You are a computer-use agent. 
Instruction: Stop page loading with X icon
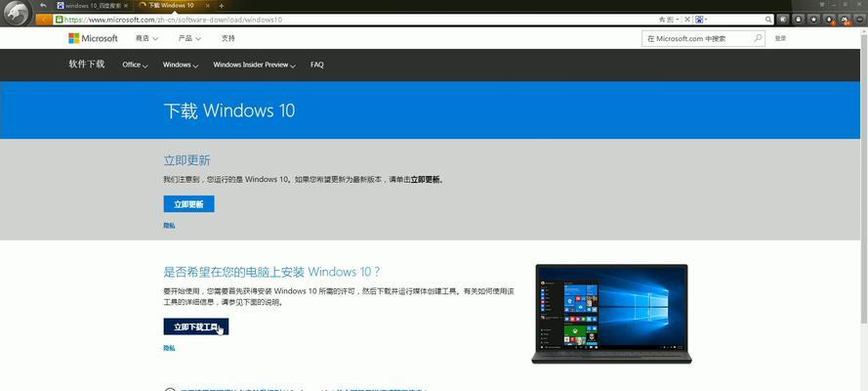(x=687, y=20)
